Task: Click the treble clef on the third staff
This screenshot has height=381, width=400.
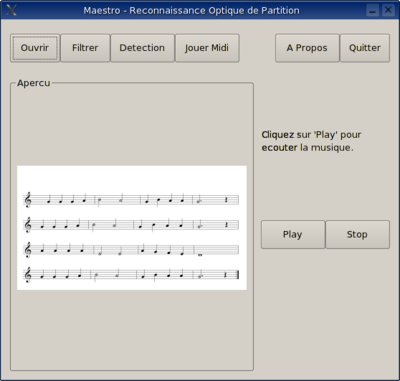Action: click(28, 250)
